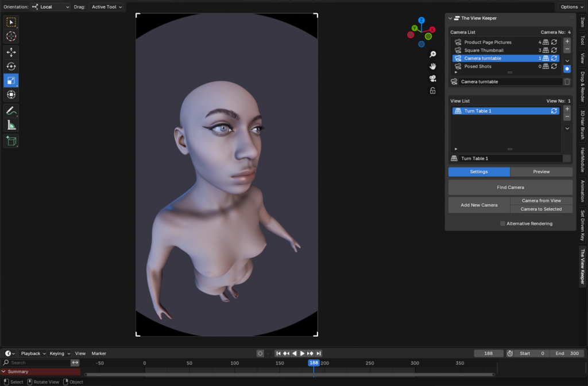Viewport: 588px width, 386px height.
Task: Collapse The View Keeper panel
Action: point(450,18)
